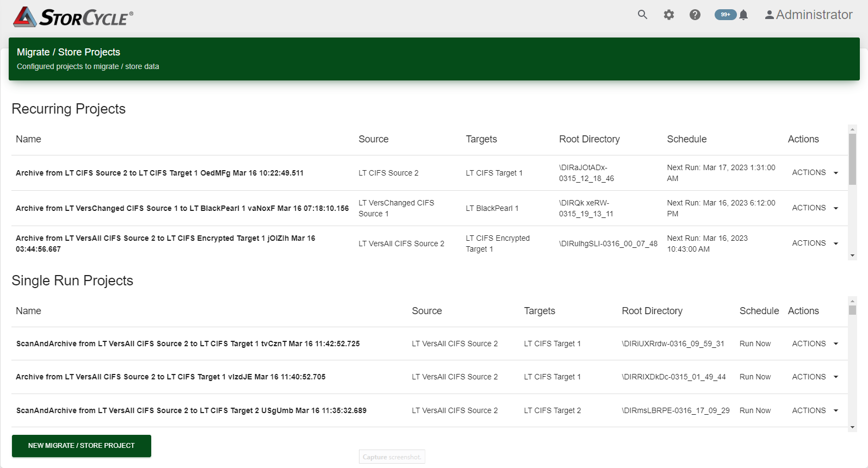Image resolution: width=868 pixels, height=468 pixels.
Task: Select Archive vlzdJE project name
Action: [x=171, y=377]
